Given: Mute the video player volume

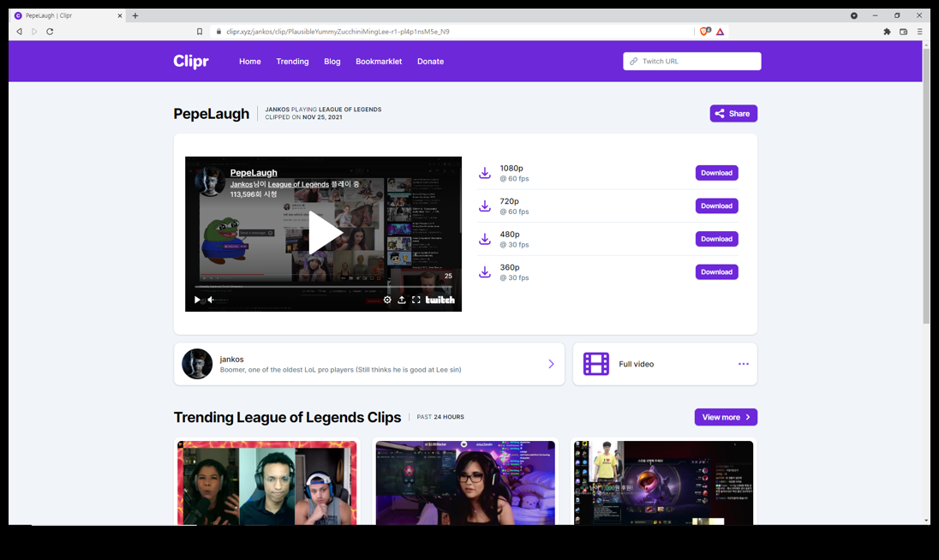Looking at the screenshot, I should pos(211,300).
